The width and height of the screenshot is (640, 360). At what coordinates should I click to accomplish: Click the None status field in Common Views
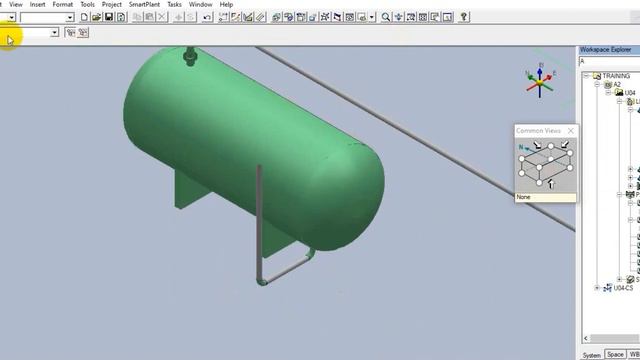click(545, 197)
